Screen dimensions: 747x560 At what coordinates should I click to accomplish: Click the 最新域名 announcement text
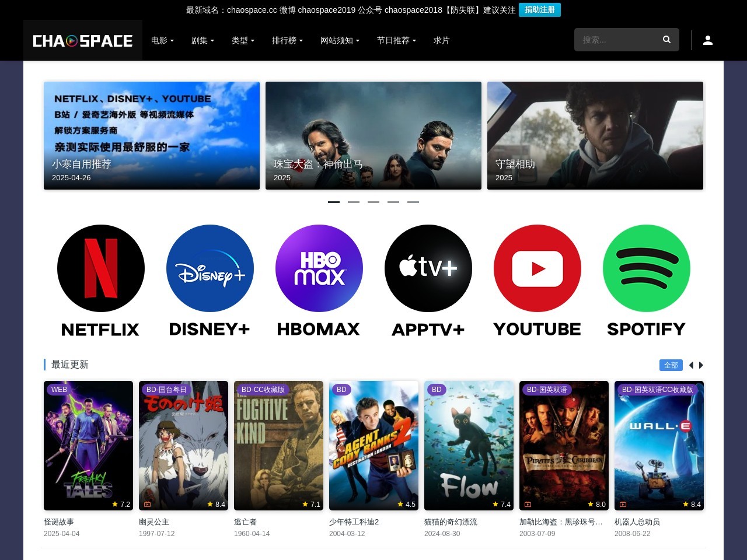[x=351, y=10]
